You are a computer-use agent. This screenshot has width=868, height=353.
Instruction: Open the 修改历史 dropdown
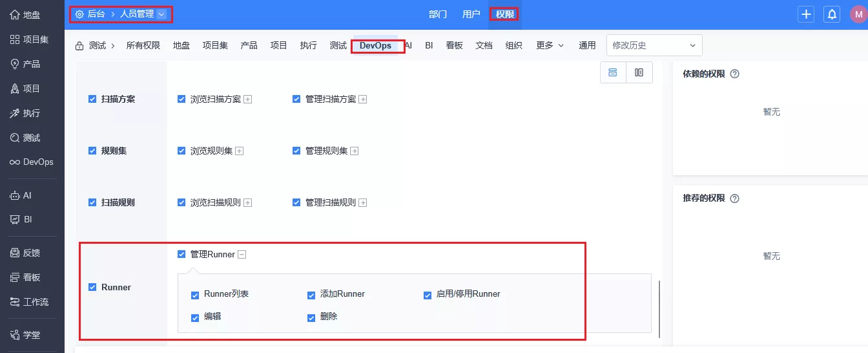point(654,45)
